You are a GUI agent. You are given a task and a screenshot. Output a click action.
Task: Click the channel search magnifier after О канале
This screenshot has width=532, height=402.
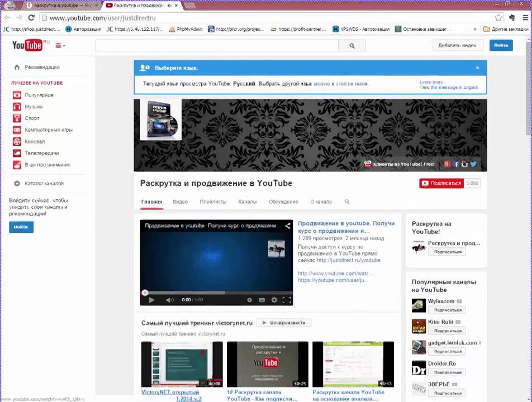coord(347,202)
